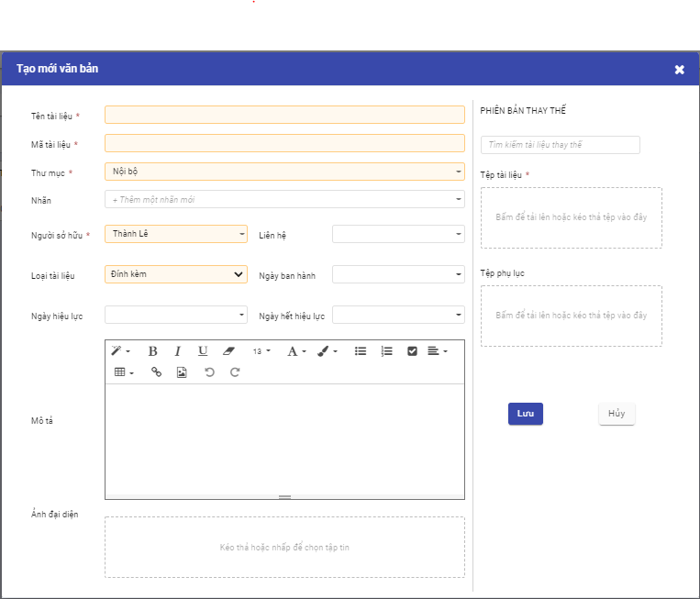Insert an unordered bullet list

(x=361, y=351)
